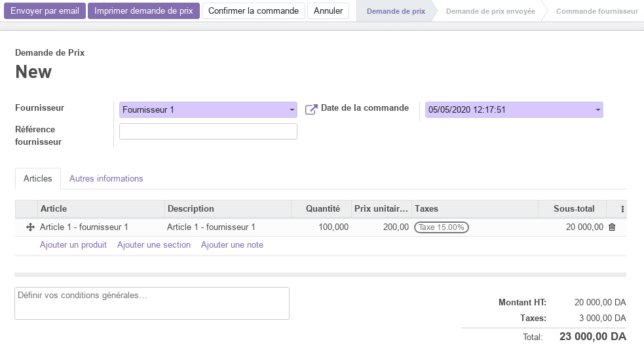Click Envoyer par email button
Screen dimensions: 644x346
pyautogui.click(x=45, y=10)
